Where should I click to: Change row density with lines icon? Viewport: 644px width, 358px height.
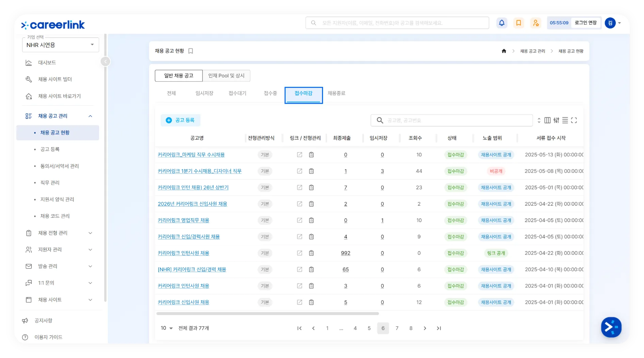tap(565, 120)
